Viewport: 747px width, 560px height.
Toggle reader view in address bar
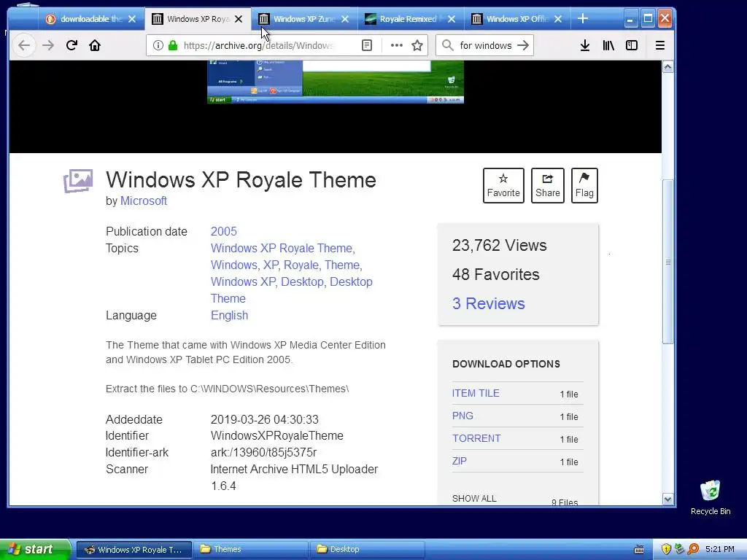coord(367,45)
